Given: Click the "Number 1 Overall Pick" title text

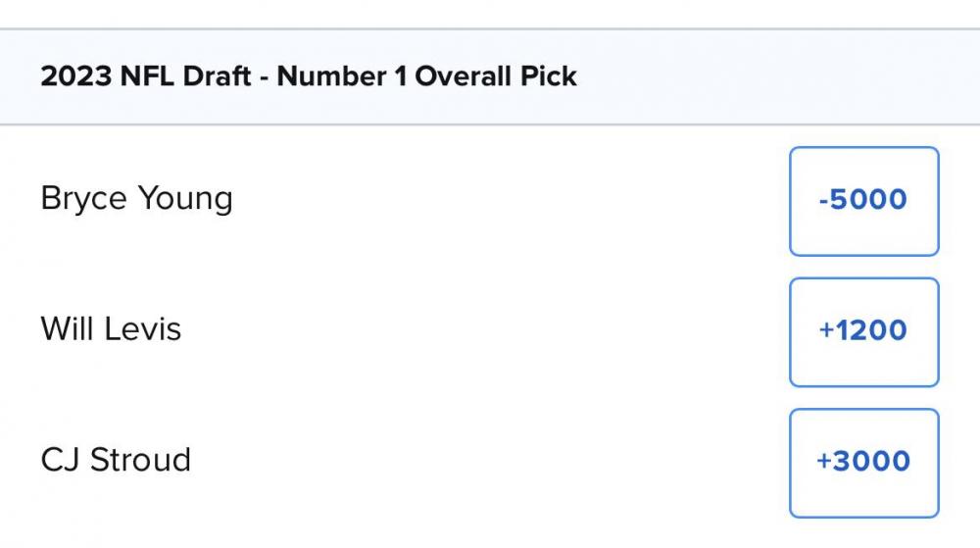Looking at the screenshot, I should click(427, 76).
